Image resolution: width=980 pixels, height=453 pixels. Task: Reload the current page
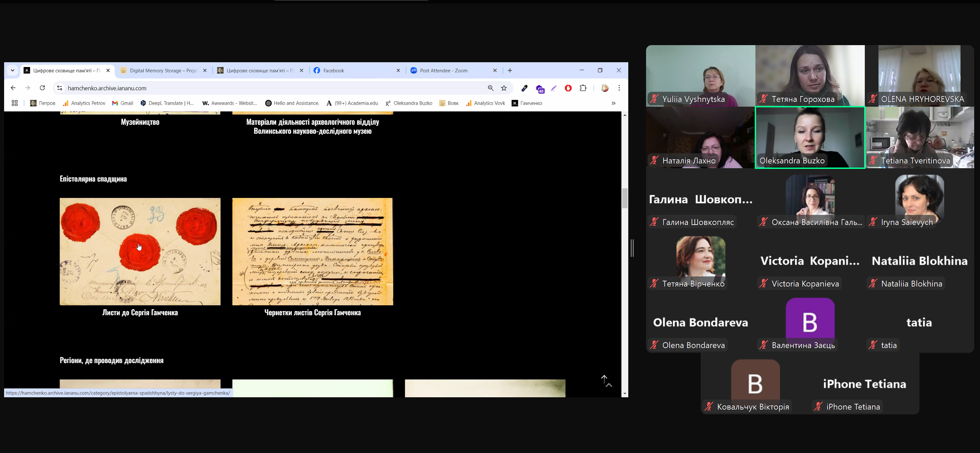point(42,88)
